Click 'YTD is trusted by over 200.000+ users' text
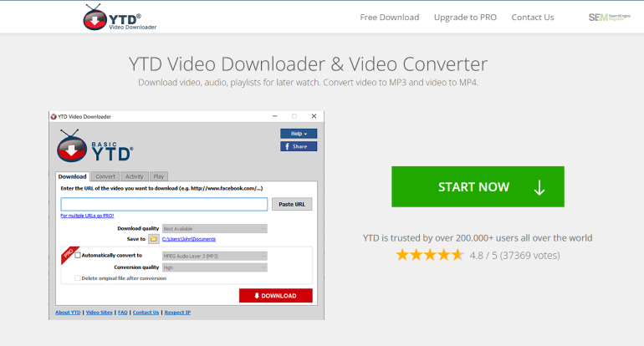Screen dimensions: 644x346 [x=478, y=238]
